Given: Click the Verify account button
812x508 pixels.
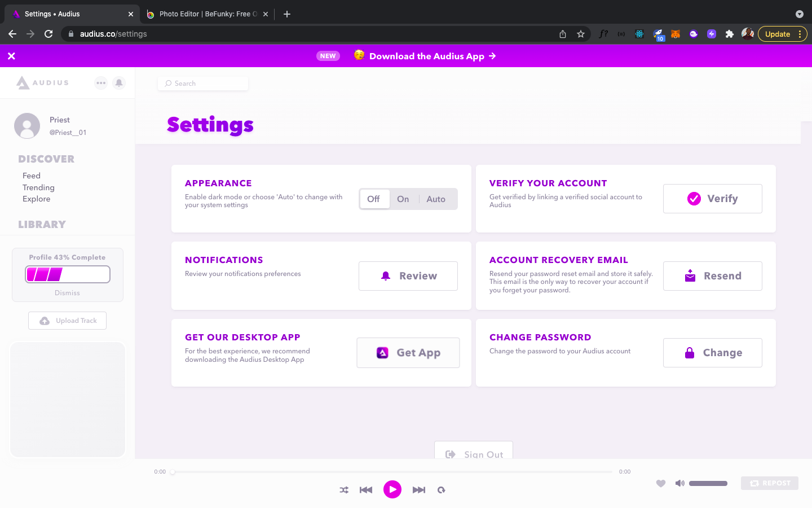Looking at the screenshot, I should point(713,199).
